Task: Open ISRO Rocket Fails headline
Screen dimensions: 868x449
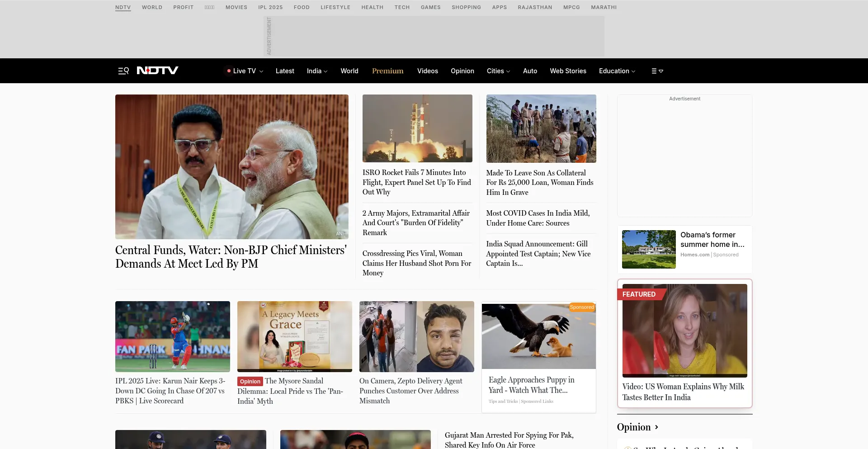Action: tap(416, 182)
